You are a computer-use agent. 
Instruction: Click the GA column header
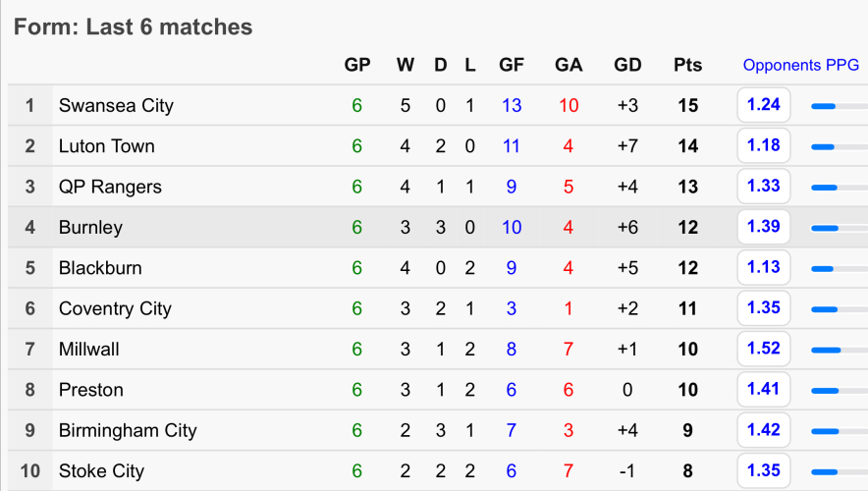pos(569,66)
